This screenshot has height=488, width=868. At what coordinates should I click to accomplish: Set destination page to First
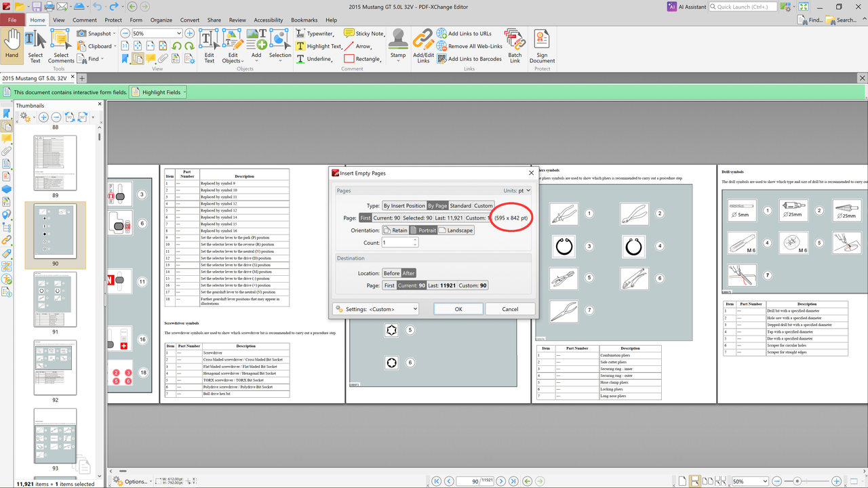(389, 285)
